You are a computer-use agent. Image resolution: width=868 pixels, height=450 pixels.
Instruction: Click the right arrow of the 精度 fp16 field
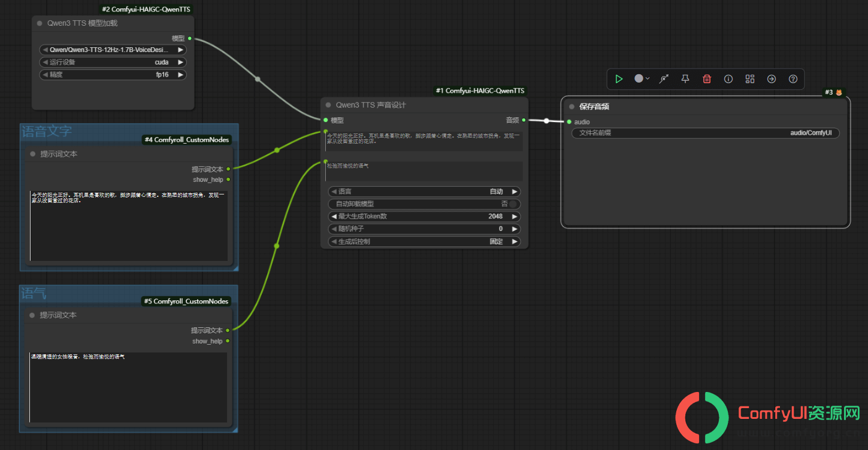(x=180, y=75)
